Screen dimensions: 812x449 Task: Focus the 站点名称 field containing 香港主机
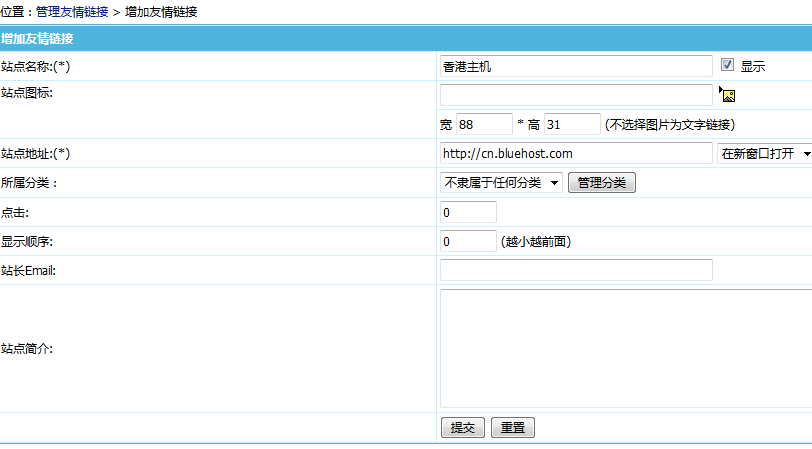click(x=576, y=66)
